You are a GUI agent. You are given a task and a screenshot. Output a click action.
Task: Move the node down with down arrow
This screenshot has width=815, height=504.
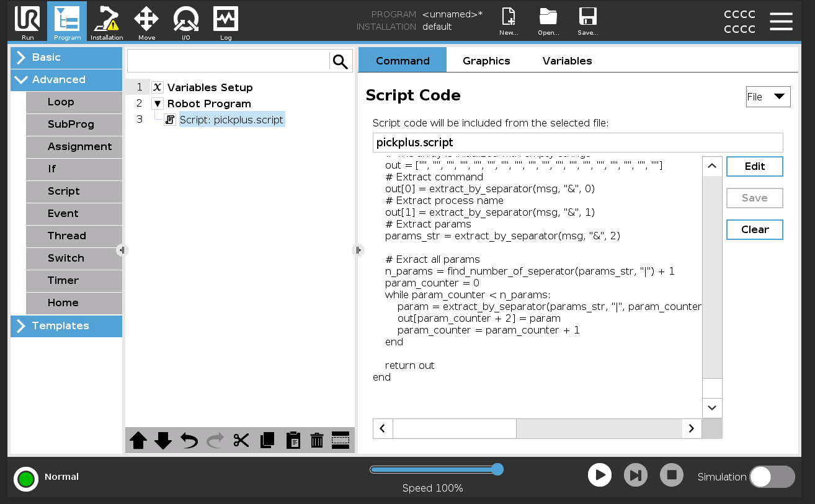(163, 441)
